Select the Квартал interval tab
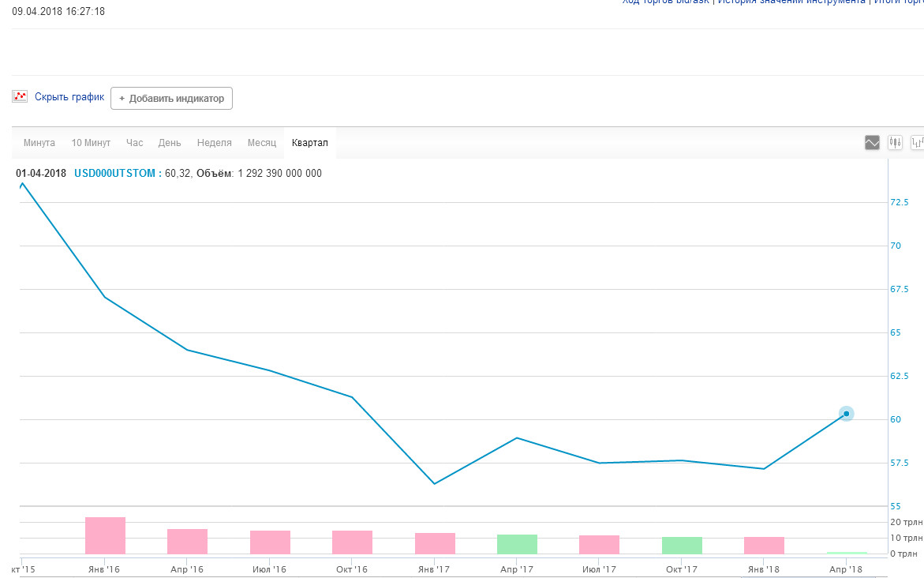The width and height of the screenshot is (924, 578). coord(310,143)
